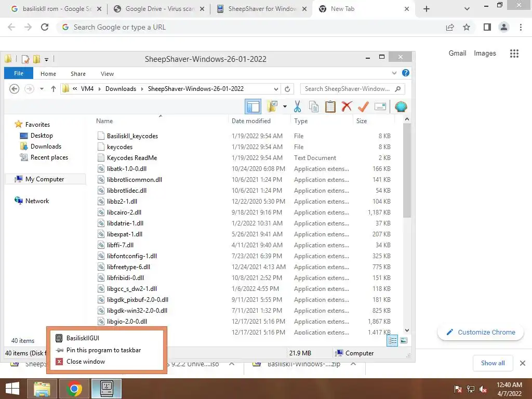
Task: Expand the Explorer ribbon chevron
Action: (x=394, y=73)
